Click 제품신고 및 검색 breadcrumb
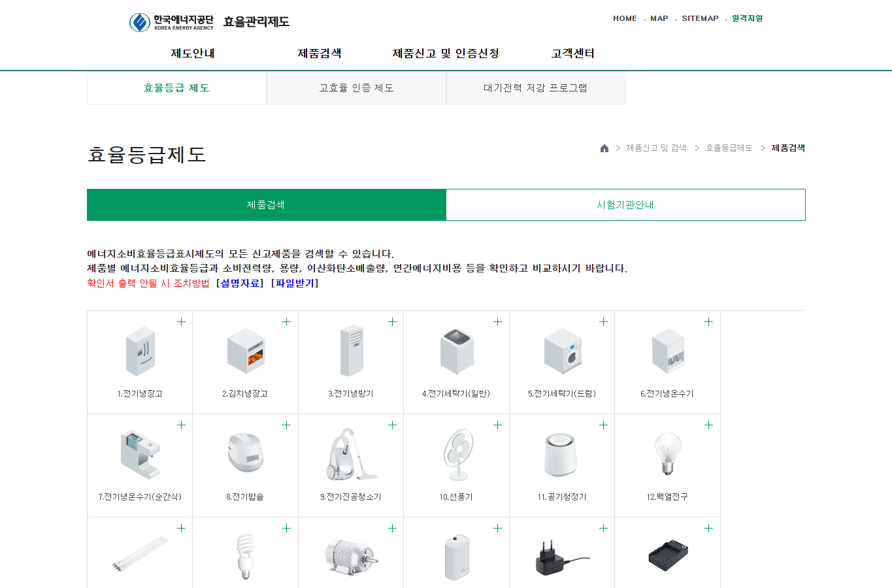Screen dimensions: 892x588 (x=656, y=148)
